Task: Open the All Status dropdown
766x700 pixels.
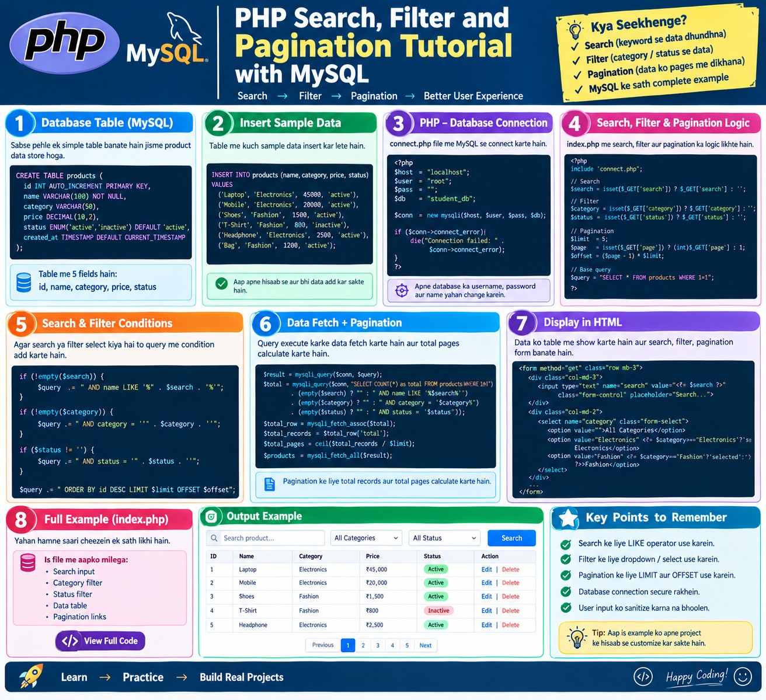Action: [444, 538]
